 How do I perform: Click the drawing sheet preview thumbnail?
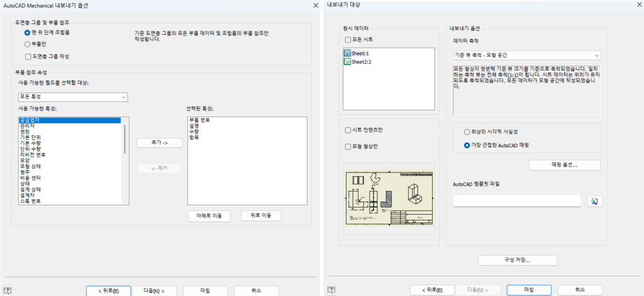[389, 198]
